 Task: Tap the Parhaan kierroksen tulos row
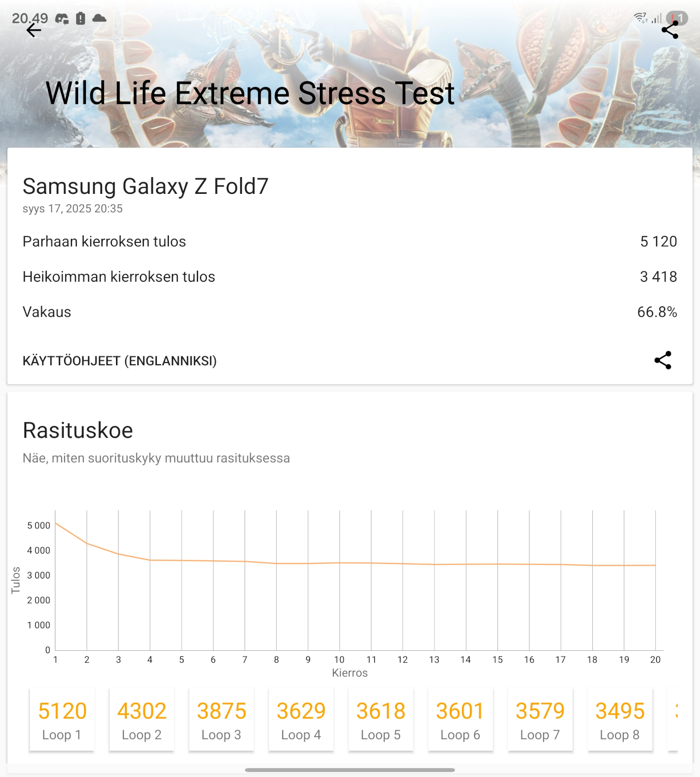pyautogui.click(x=350, y=241)
